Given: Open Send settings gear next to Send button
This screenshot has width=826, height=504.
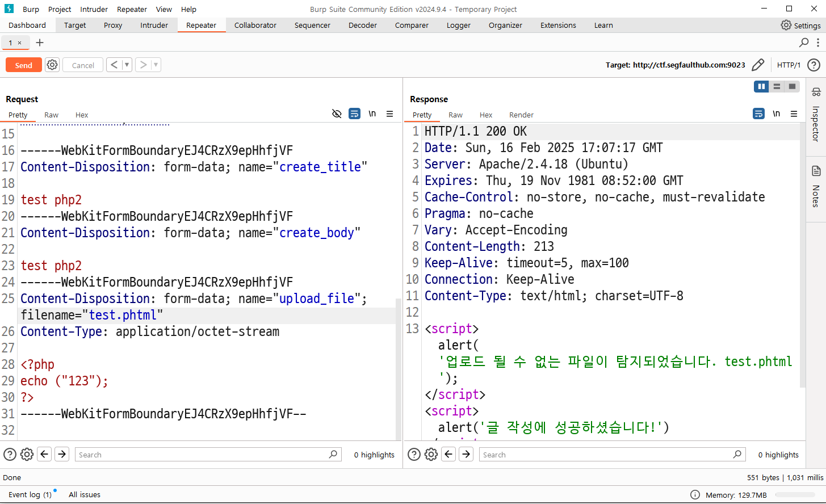Looking at the screenshot, I should pyautogui.click(x=52, y=65).
